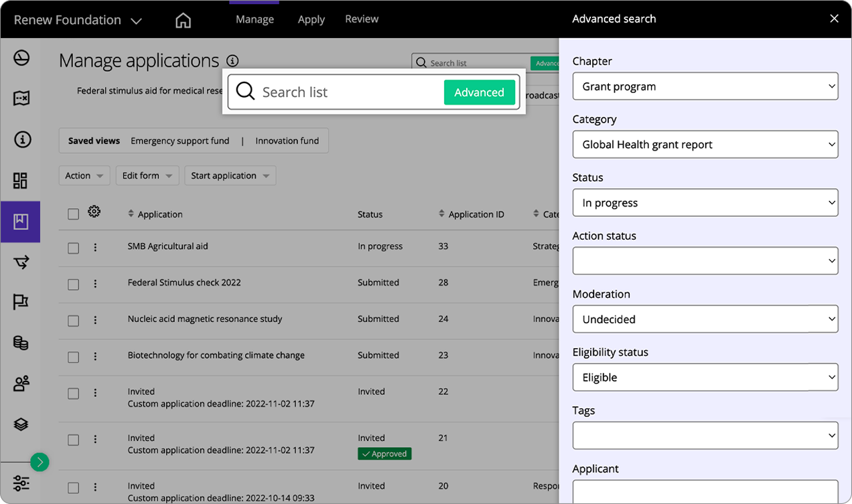Select the users icon in the left sidebar
The width and height of the screenshot is (852, 504).
pos(21,383)
